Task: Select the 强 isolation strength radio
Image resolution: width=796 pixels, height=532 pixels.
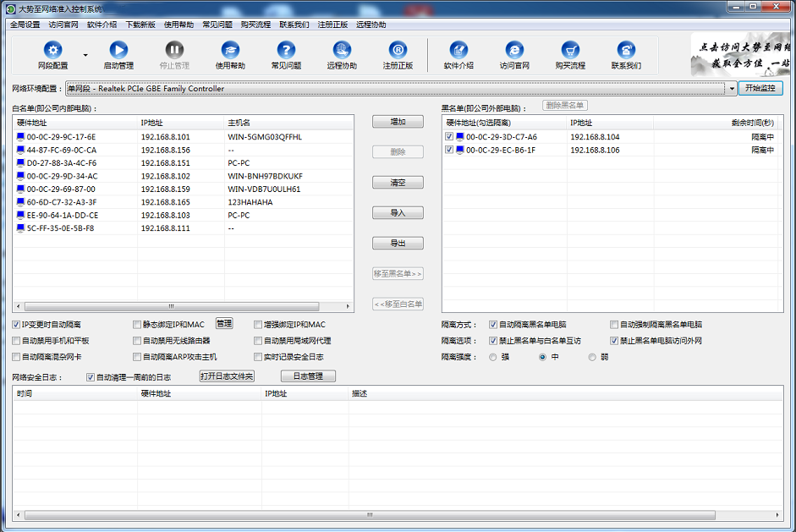Action: 493,358
